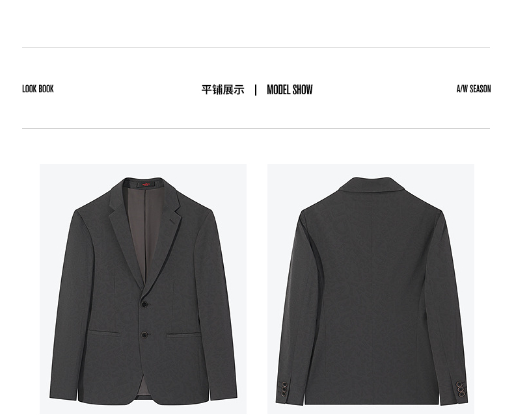
Task: Click the collar on back-view blazer
Action: click(372, 184)
